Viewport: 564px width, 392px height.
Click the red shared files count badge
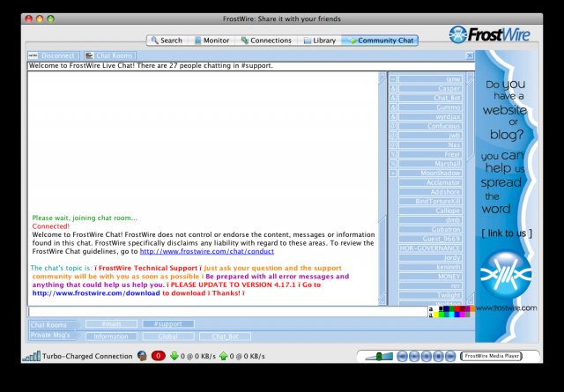159,356
